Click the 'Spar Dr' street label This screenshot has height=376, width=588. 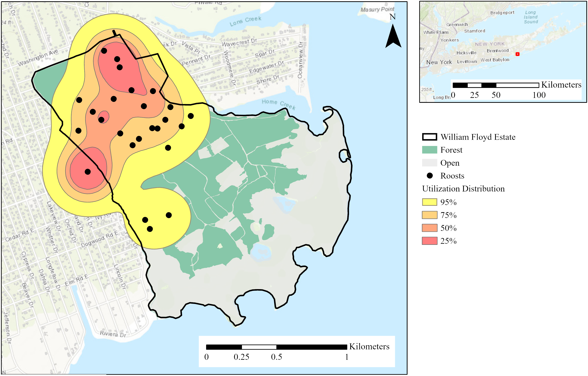(x=265, y=53)
